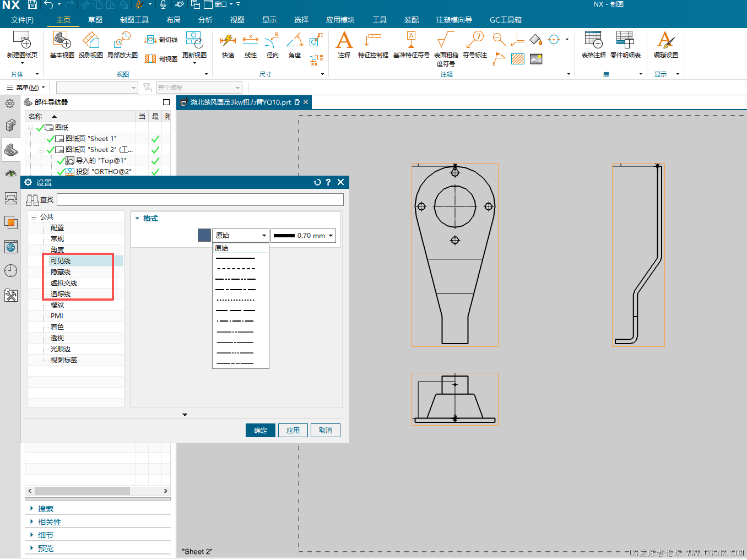The width and height of the screenshot is (747, 560).
Task: Open the 0.70 mm line width dropdown
Action: pos(304,236)
